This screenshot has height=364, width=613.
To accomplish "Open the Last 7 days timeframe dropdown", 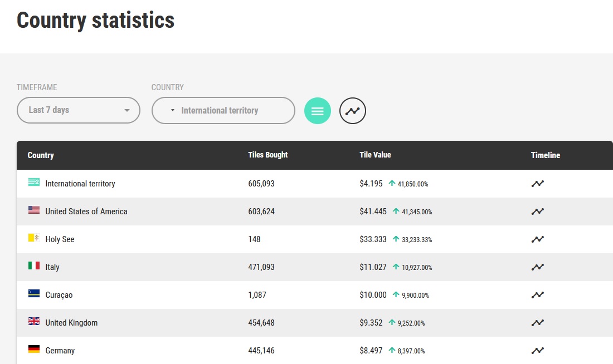I will click(x=78, y=110).
